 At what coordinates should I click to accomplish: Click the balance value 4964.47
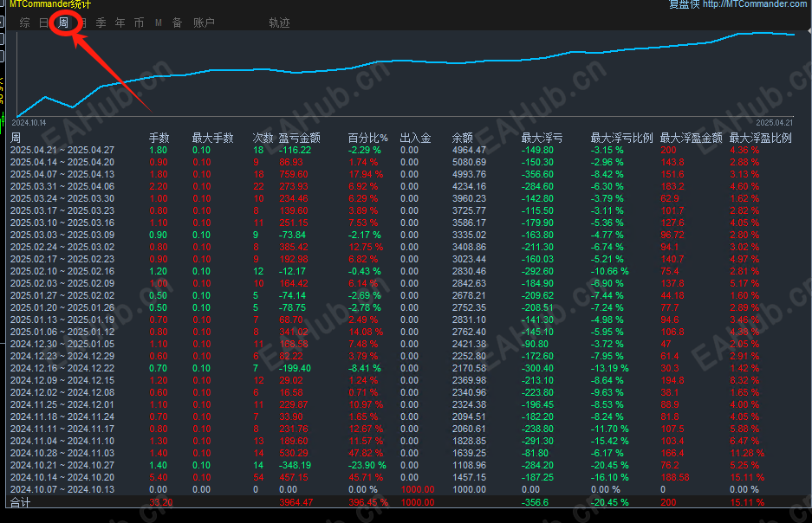click(469, 150)
